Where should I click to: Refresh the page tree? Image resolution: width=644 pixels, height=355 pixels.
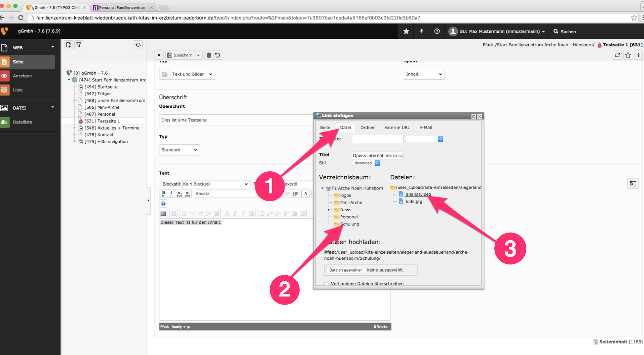[x=138, y=45]
